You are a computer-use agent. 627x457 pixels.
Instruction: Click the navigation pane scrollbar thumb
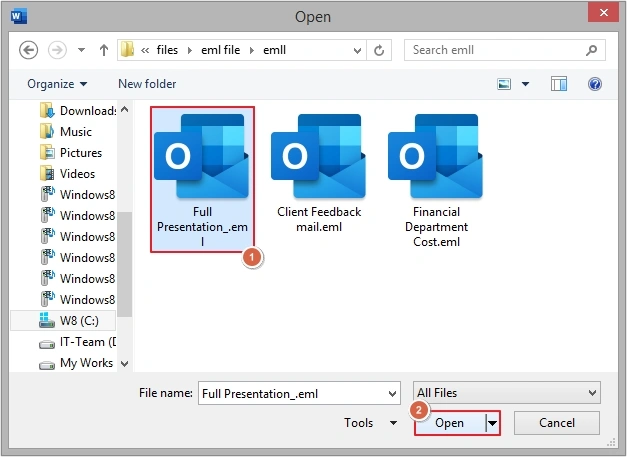[x=125, y=264]
